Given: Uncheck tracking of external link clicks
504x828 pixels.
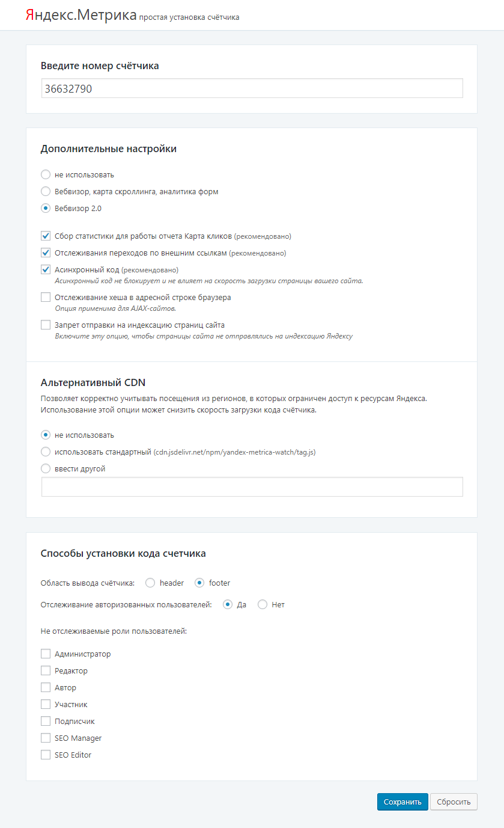Looking at the screenshot, I should (x=46, y=253).
